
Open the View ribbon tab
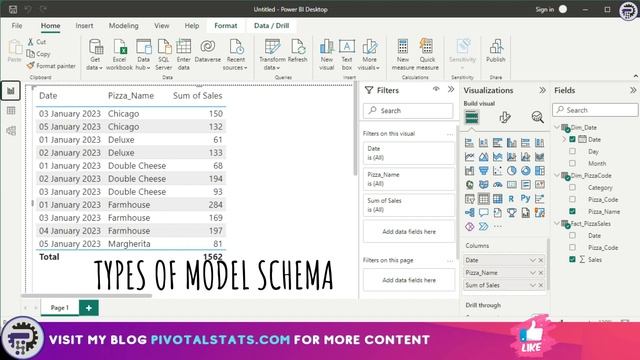[x=162, y=26]
